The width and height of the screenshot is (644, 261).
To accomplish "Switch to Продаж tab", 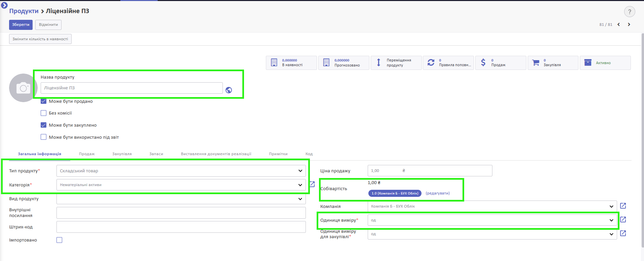I will pos(87,154).
